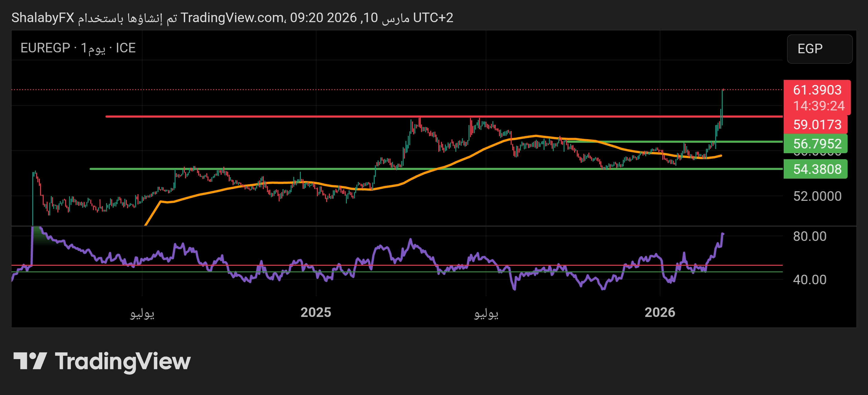
Task: Click the ICE exchange label
Action: click(x=125, y=48)
